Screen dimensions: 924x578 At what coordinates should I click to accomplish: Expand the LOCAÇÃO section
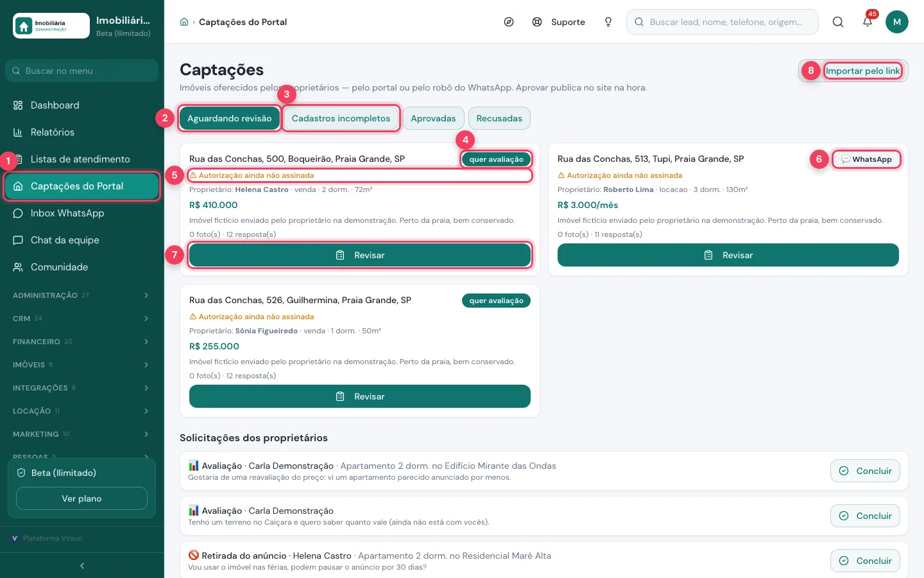pyautogui.click(x=81, y=411)
